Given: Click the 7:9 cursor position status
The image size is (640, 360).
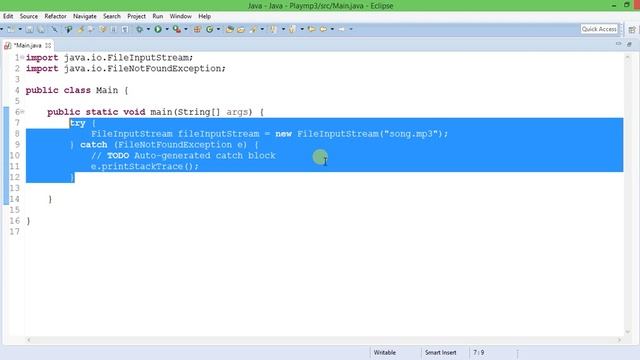Looking at the screenshot, I should coord(478,352).
